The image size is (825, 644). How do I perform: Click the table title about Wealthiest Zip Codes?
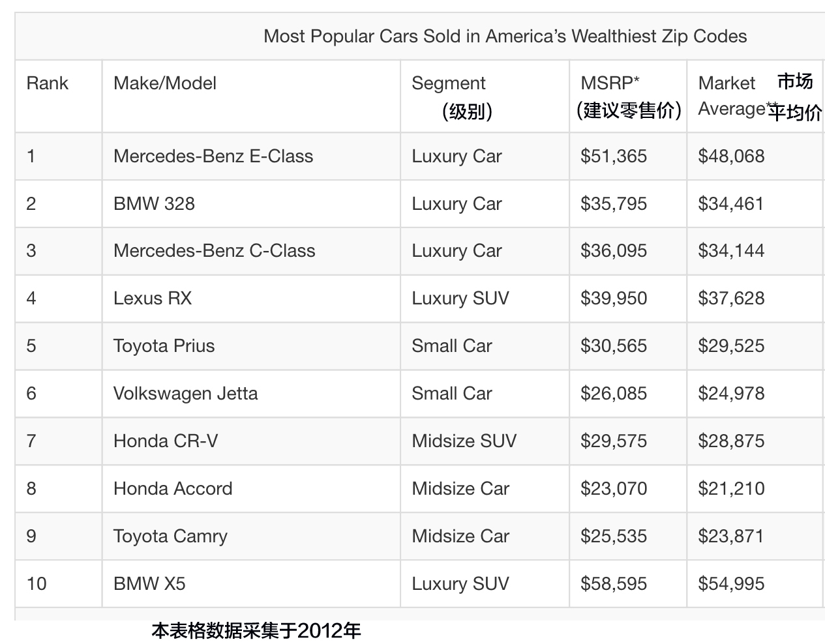(x=505, y=36)
